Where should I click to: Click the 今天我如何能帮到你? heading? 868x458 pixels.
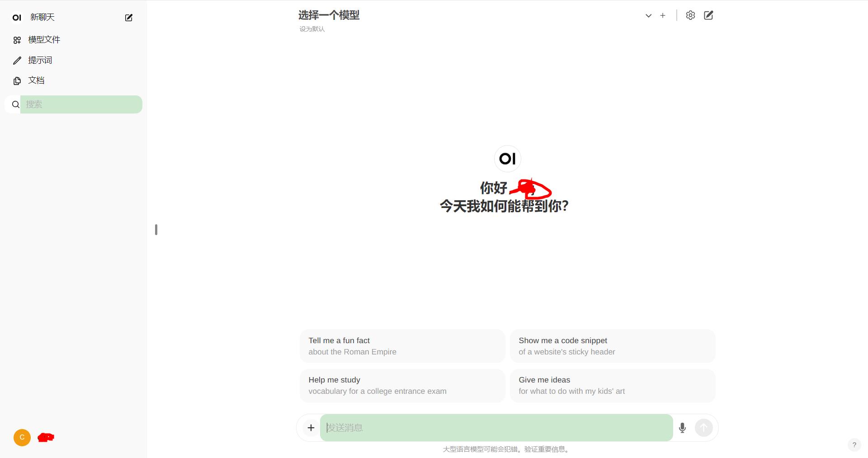[x=504, y=206]
